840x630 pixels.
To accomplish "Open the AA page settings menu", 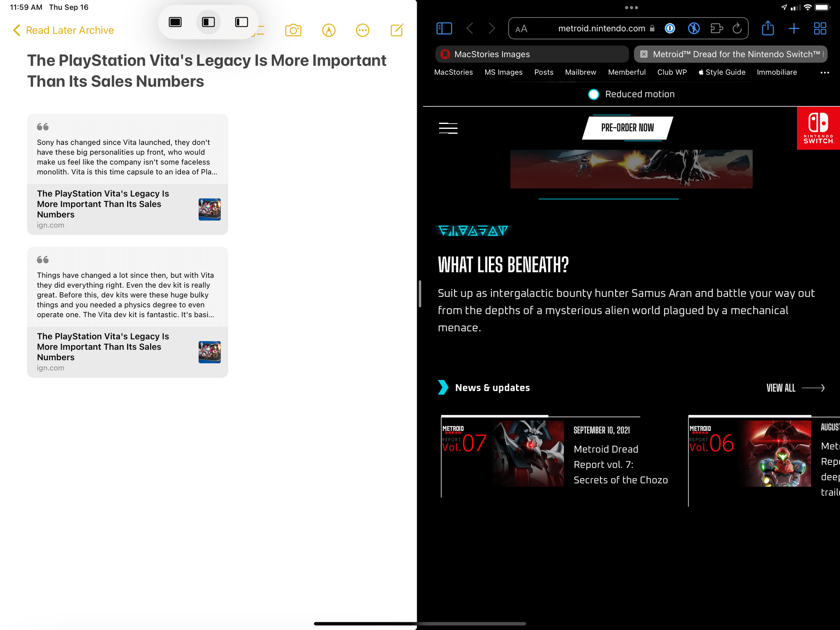I will point(521,29).
